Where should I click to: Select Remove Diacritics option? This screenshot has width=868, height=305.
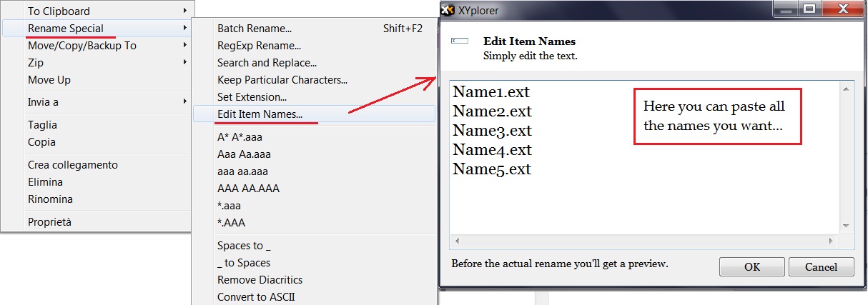[x=260, y=280]
